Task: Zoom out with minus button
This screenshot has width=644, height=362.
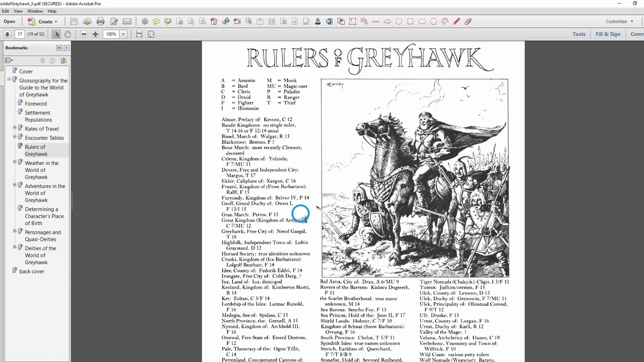Action: [x=84, y=34]
